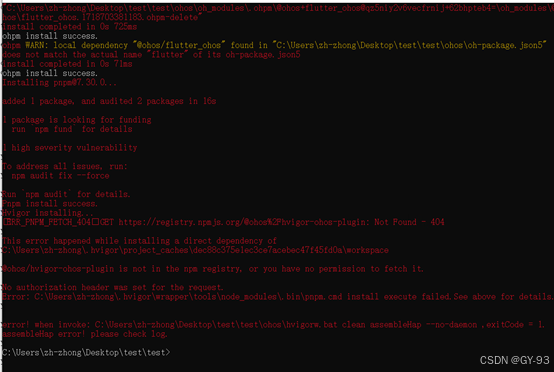Click 'added 1 package, and audited 2 packages' line
Image resolution: width=554 pixels, height=372 pixels.
click(x=109, y=101)
